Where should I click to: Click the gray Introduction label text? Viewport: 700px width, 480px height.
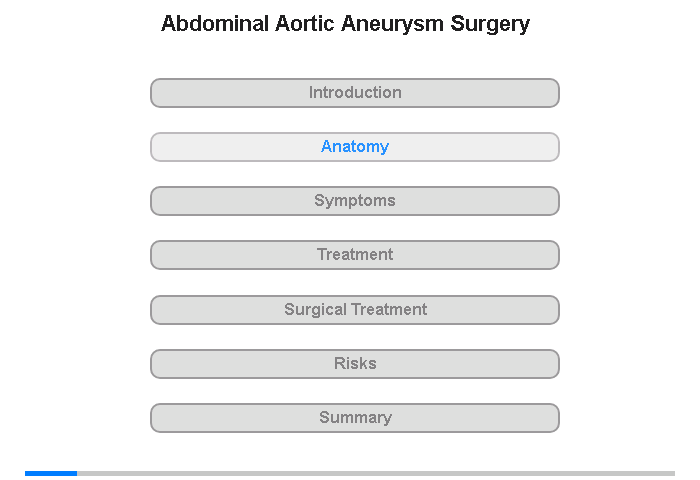[355, 93]
